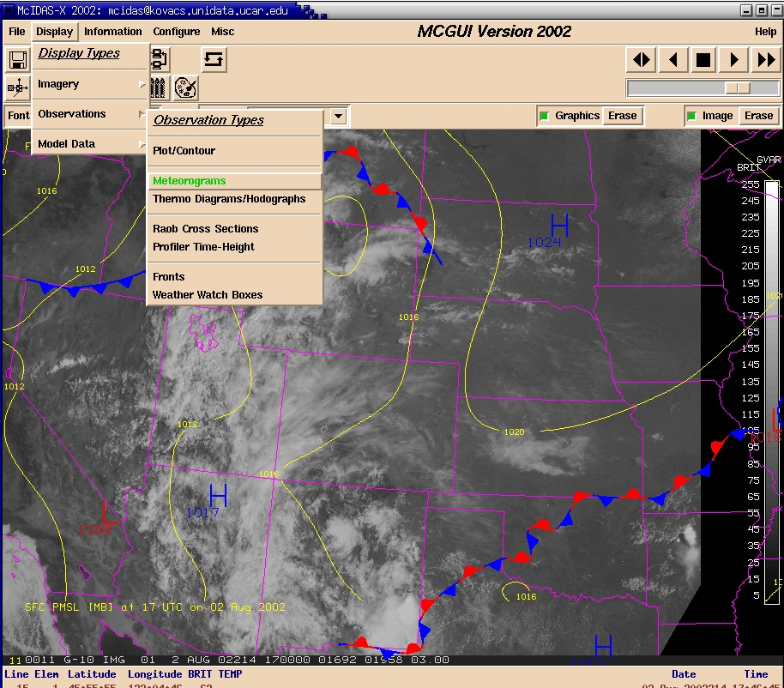The width and height of the screenshot is (784, 688).
Task: Step forward one frame with right arrow
Action: [x=734, y=60]
